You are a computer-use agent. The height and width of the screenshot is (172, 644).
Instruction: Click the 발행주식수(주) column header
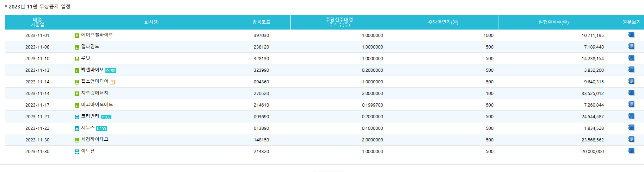click(x=553, y=22)
